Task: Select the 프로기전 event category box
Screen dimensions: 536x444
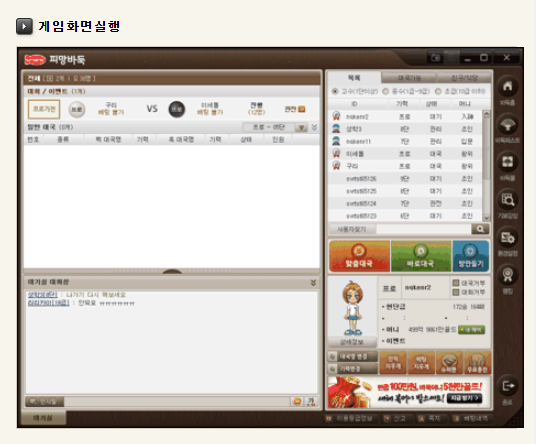Action: [44, 109]
